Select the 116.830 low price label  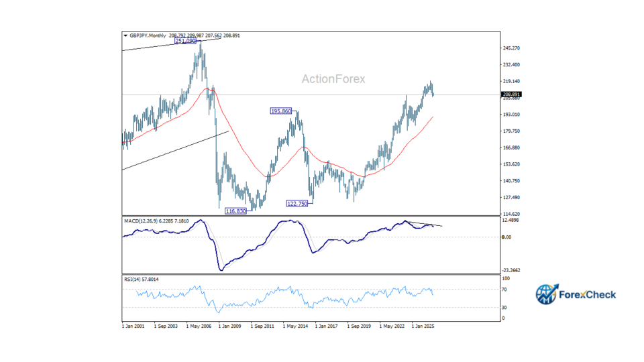235,211
